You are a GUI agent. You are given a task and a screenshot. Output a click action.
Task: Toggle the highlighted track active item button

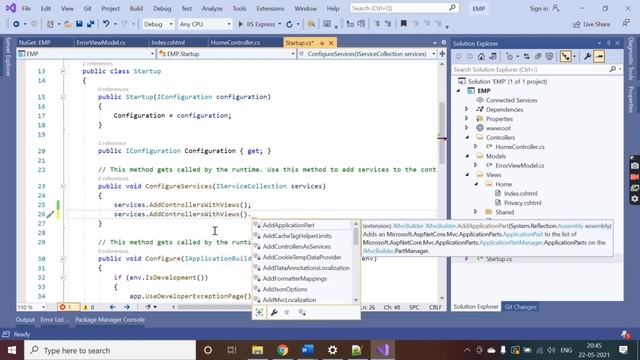click(x=565, y=57)
